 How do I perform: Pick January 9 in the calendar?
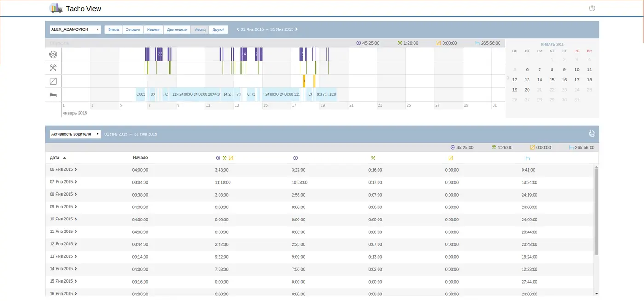564,69
